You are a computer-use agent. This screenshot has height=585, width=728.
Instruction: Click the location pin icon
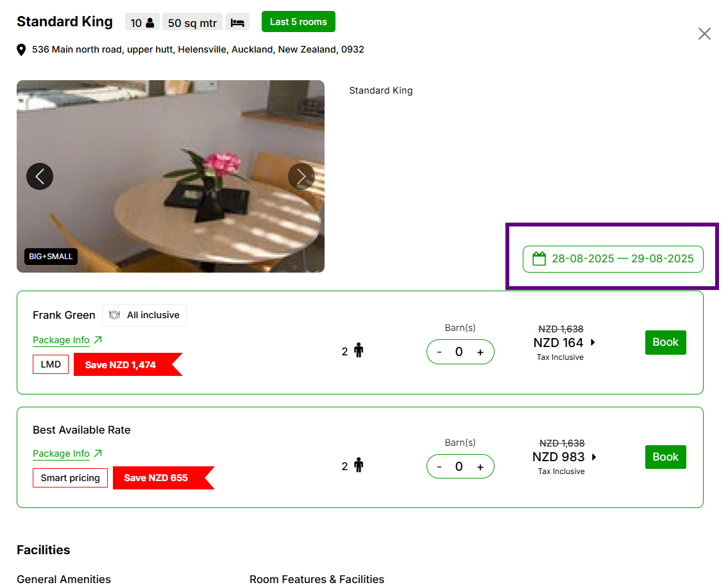21,49
